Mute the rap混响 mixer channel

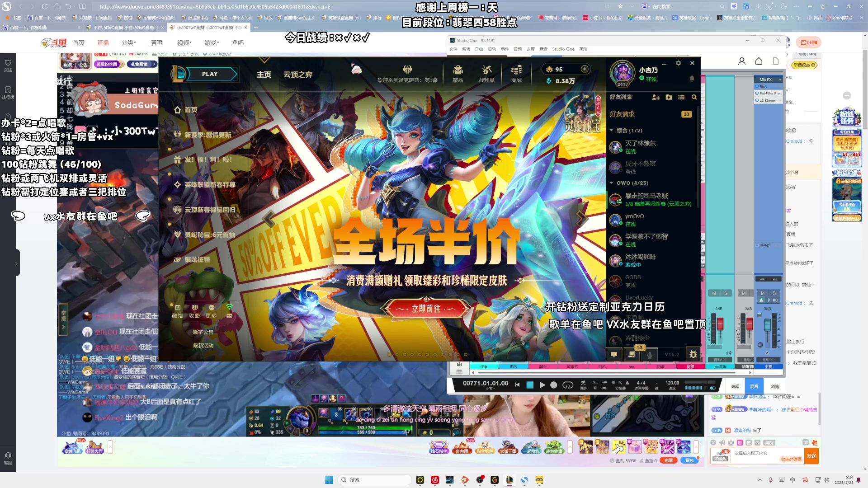(714, 293)
